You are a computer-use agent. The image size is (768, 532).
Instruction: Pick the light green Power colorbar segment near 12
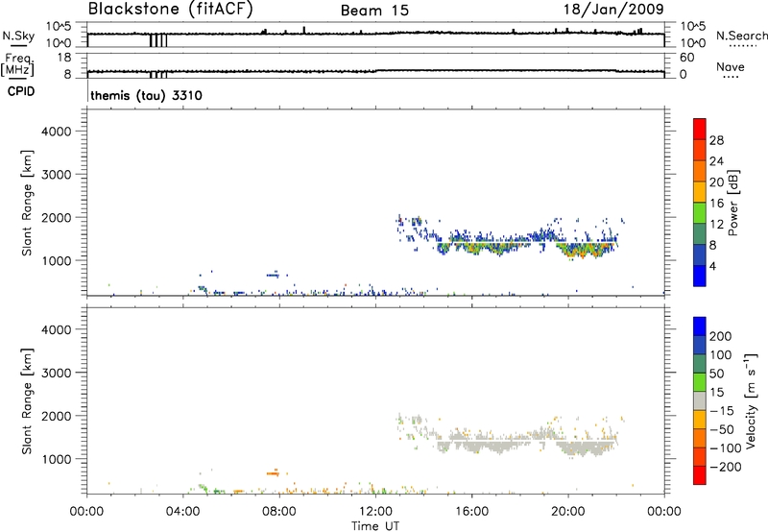point(700,212)
